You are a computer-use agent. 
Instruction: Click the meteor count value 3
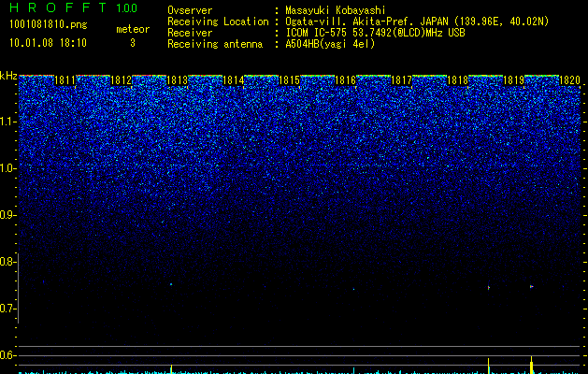point(133,43)
